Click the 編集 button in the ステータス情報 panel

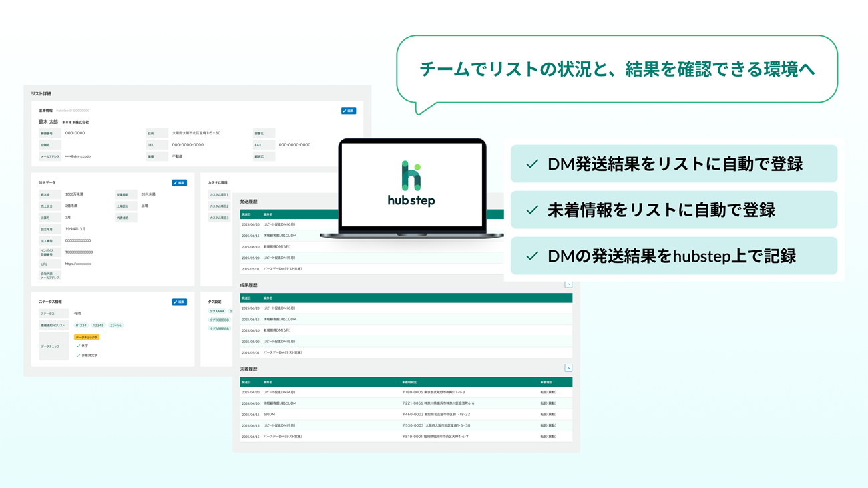tap(180, 302)
